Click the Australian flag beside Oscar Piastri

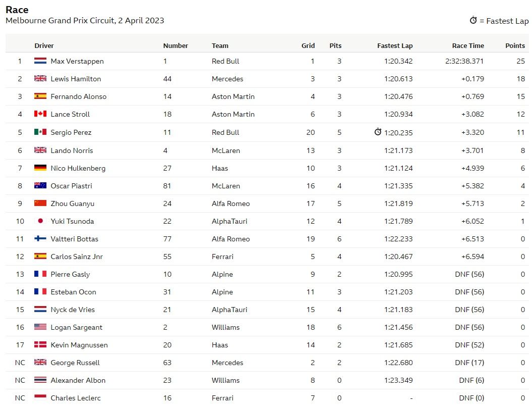[40, 185]
